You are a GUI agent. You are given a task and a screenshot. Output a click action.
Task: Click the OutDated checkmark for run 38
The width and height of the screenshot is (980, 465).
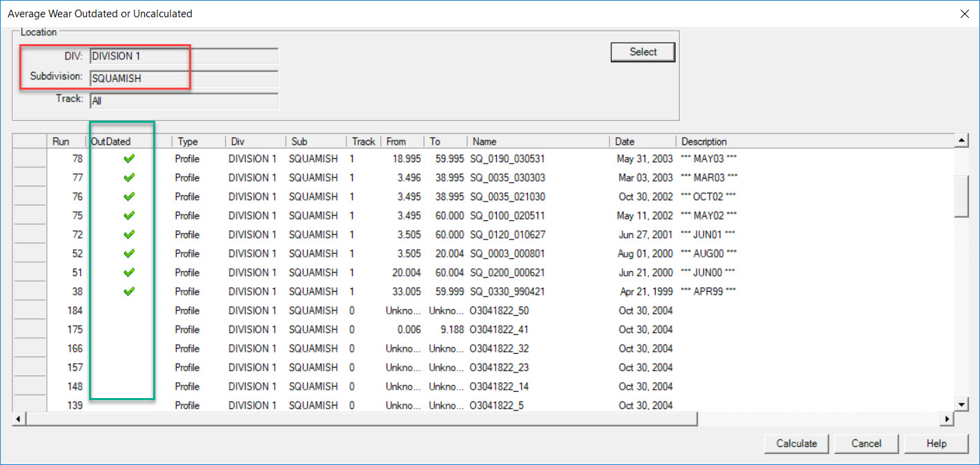click(x=129, y=291)
